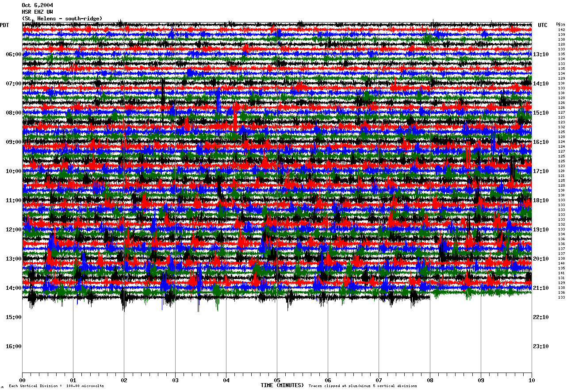567x392 pixels.
Task: Click the UTC timezone label
Action: click(542, 25)
